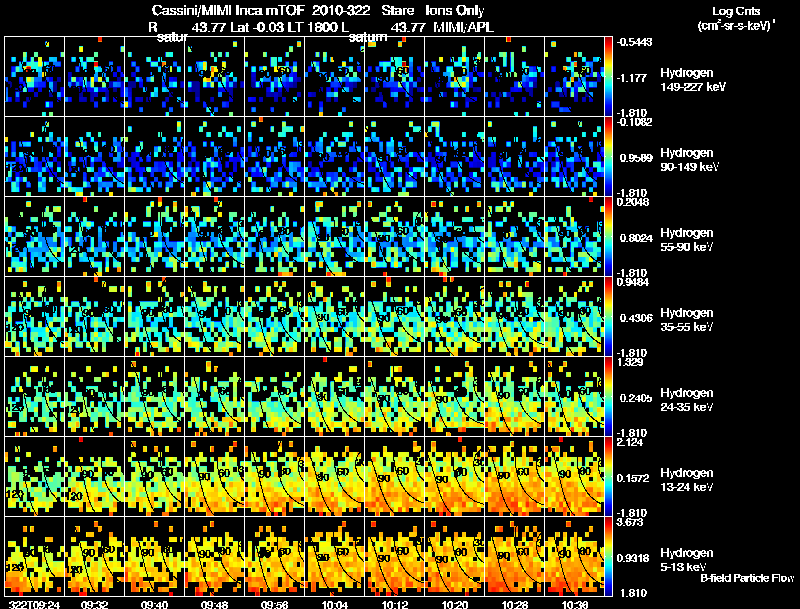800x609 pixels.
Task: Select the 10:20 time label
Action: tap(455, 605)
